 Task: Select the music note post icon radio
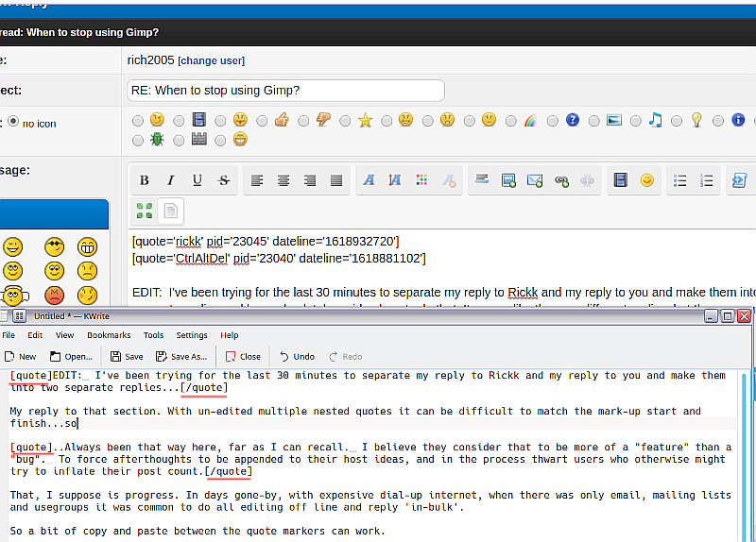tap(635, 121)
